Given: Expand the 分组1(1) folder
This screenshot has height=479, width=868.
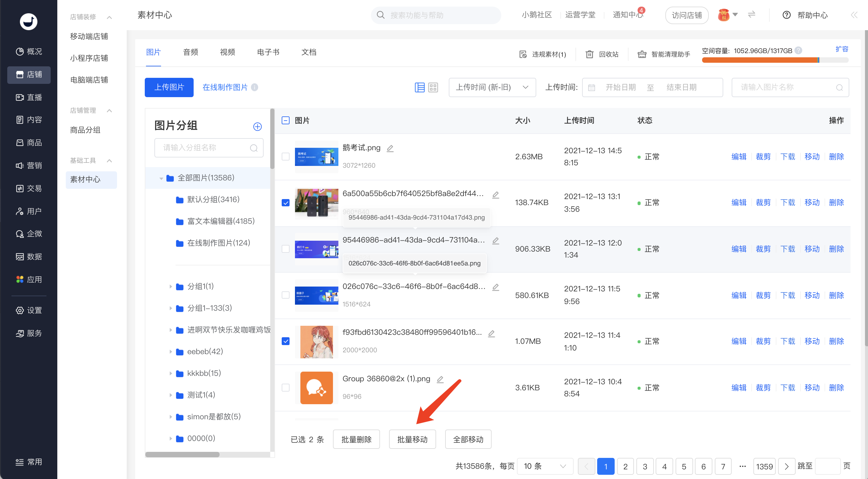Looking at the screenshot, I should click(x=170, y=287).
